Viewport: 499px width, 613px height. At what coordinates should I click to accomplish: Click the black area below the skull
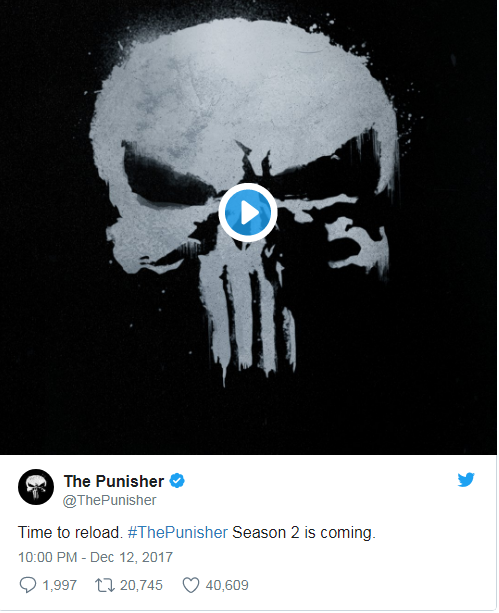click(248, 422)
